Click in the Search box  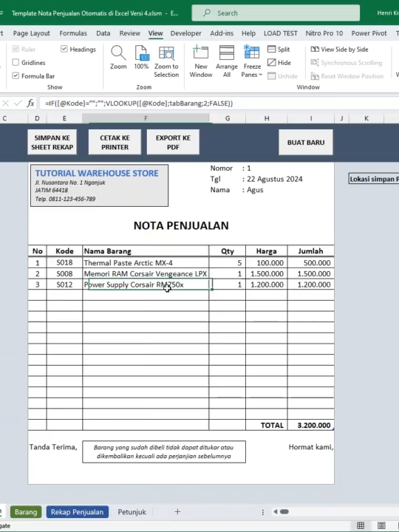click(x=276, y=13)
